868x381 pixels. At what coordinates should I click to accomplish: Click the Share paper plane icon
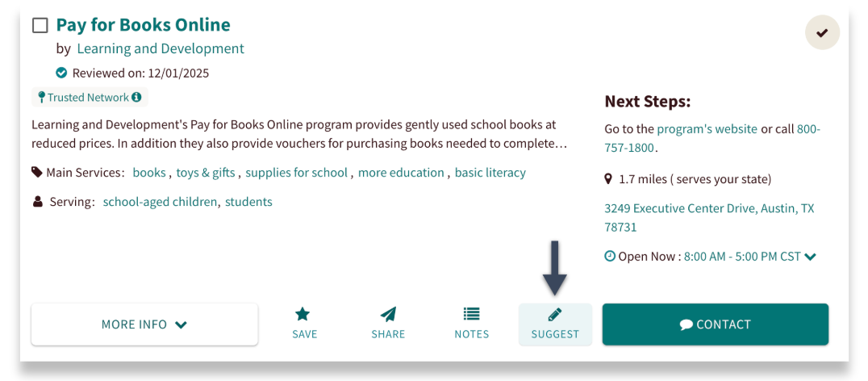[x=388, y=315]
